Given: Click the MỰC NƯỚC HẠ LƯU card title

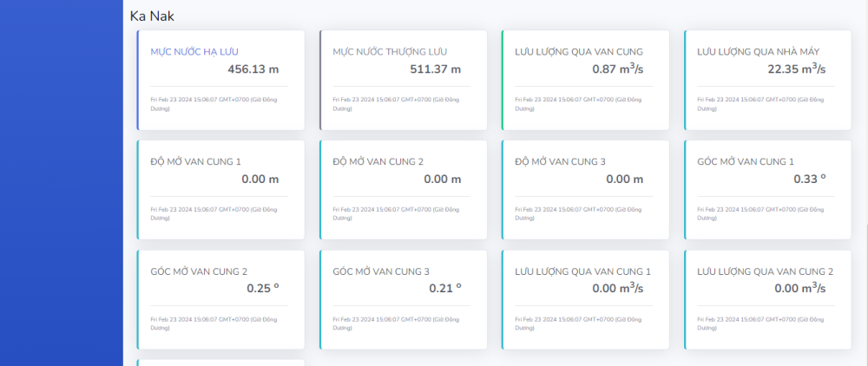Looking at the screenshot, I should pyautogui.click(x=194, y=52).
